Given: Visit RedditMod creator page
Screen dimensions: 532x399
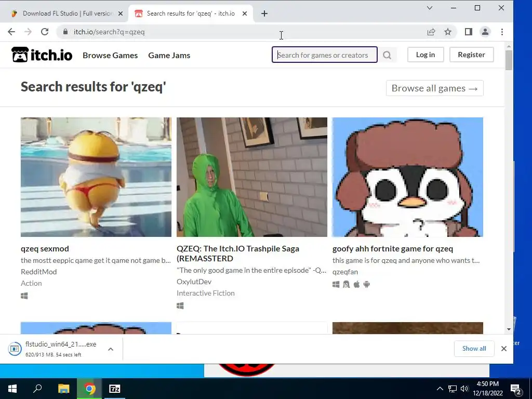Looking at the screenshot, I should (38, 272).
